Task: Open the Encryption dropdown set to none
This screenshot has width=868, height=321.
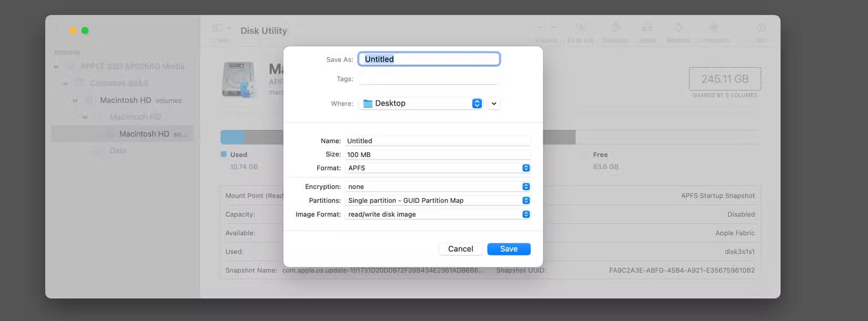Action: [438, 187]
